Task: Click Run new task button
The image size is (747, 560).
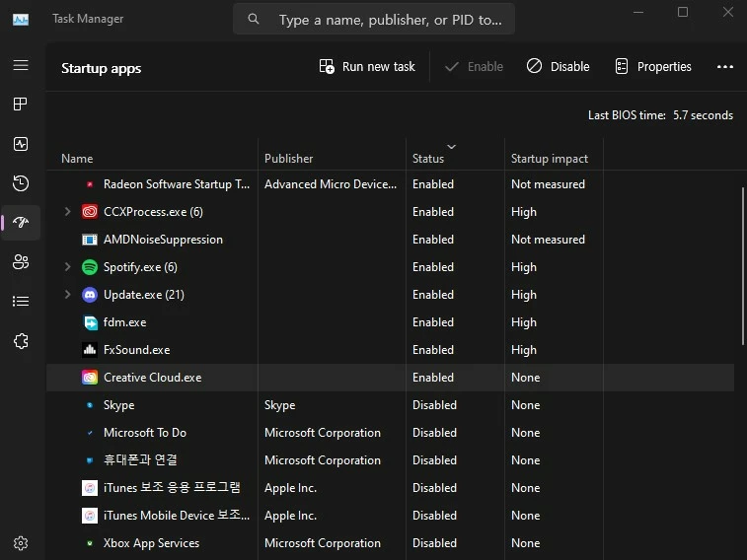Action: pos(367,67)
